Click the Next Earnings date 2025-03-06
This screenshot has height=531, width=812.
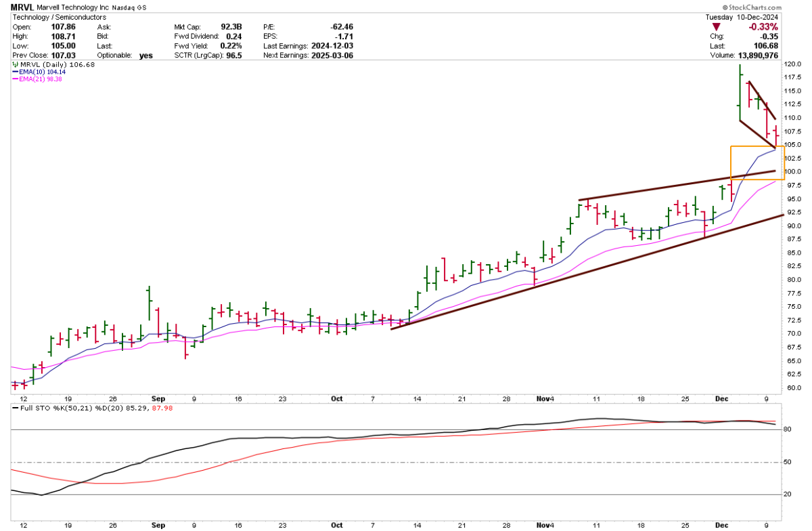pos(332,56)
